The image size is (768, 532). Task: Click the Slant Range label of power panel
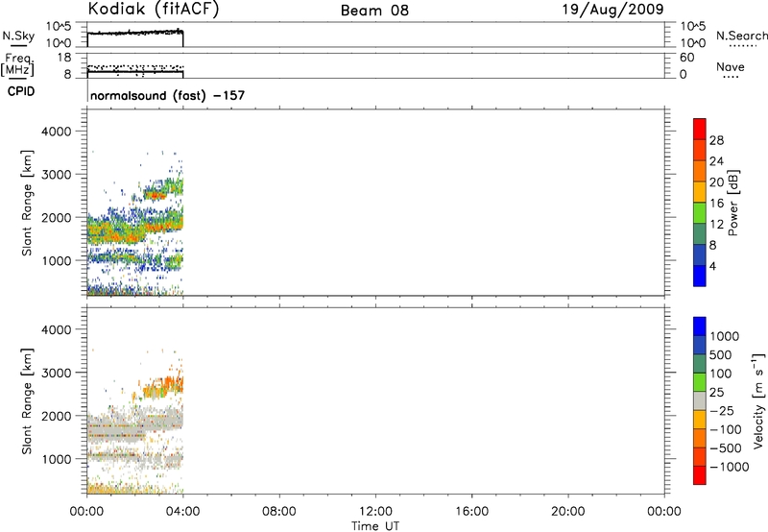coord(27,203)
